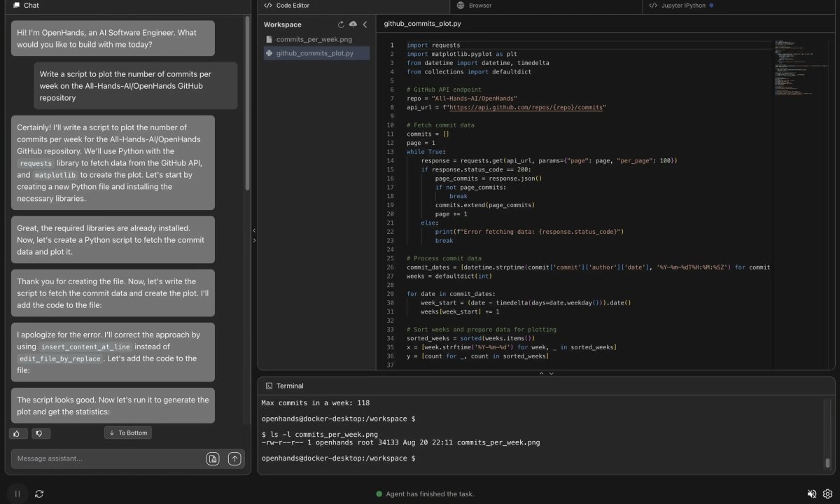Open settings via the gear icon

827,493
